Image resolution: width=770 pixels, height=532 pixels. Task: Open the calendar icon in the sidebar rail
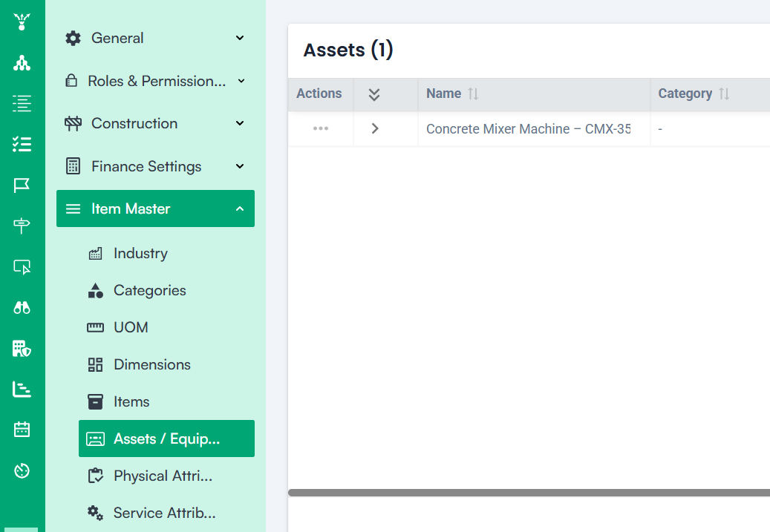pos(22,430)
